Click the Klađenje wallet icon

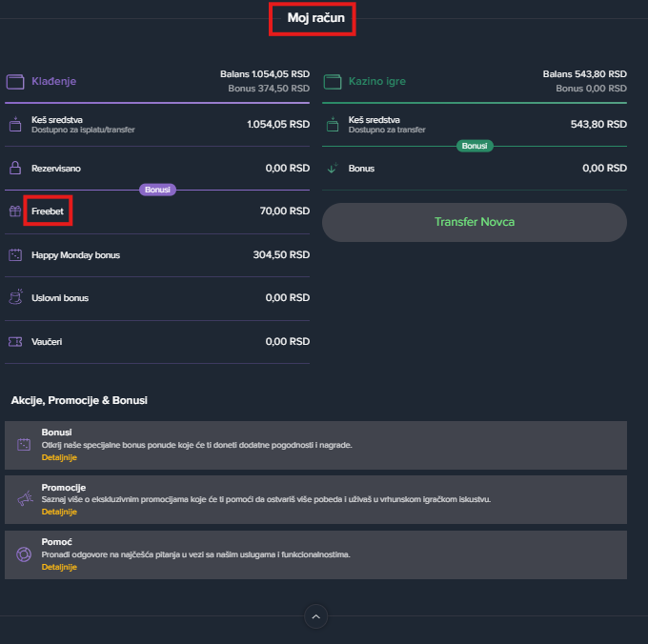15,82
